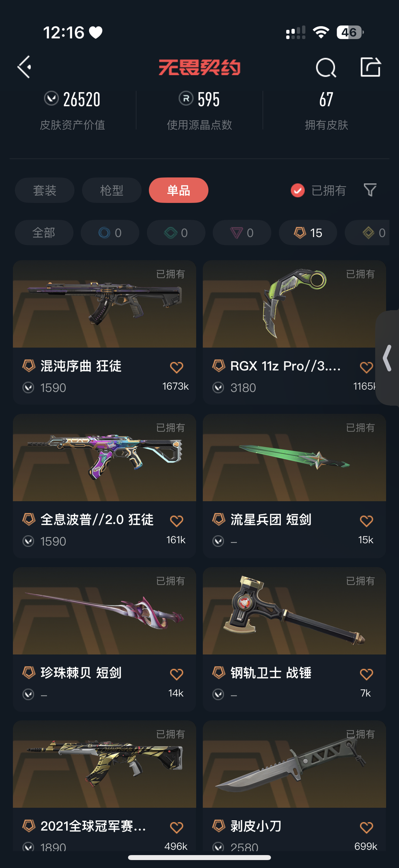Tap the share icon at top right
This screenshot has height=868, width=399.
[x=371, y=67]
